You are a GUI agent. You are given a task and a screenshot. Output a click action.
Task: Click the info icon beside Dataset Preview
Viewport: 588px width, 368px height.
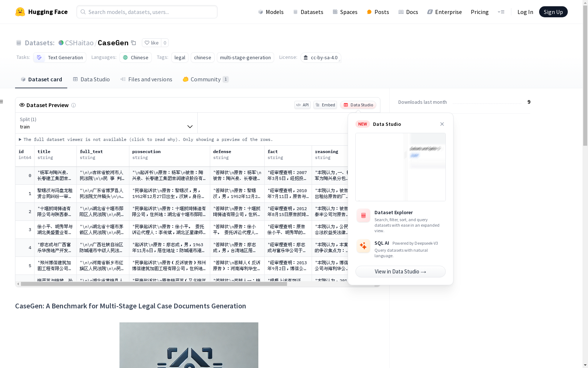pos(73,105)
